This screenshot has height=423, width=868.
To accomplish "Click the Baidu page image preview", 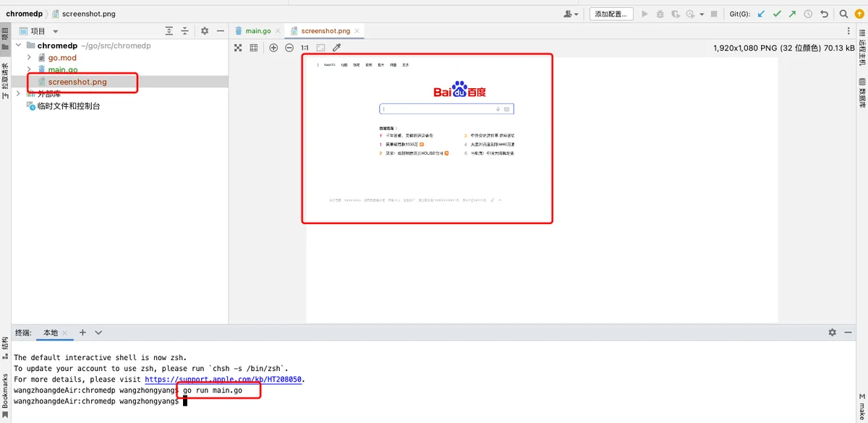I will point(427,139).
